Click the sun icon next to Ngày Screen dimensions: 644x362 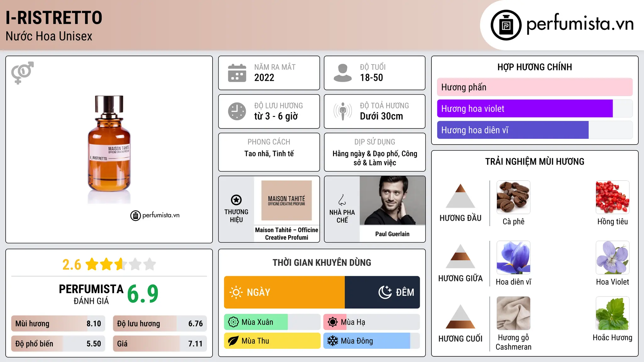point(236,292)
